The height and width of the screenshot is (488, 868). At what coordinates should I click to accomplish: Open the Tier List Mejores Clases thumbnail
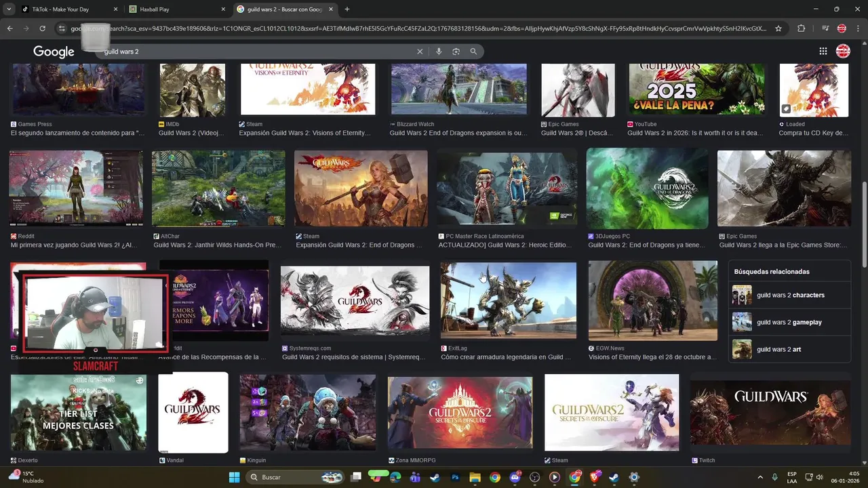point(79,413)
